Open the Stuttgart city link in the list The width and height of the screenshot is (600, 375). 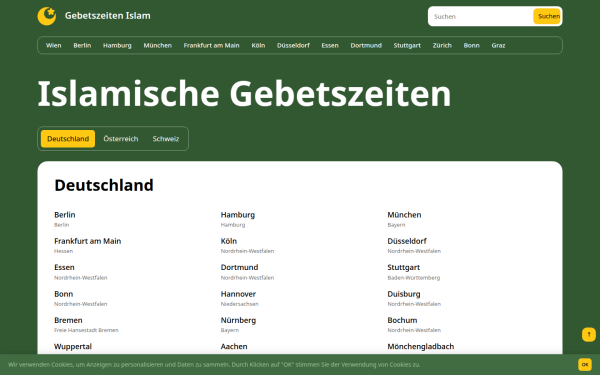(403, 267)
